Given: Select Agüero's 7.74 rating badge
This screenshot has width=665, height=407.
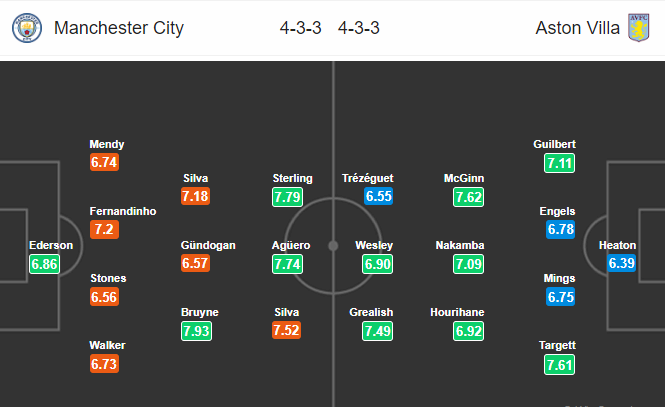Looking at the screenshot, I should (288, 264).
